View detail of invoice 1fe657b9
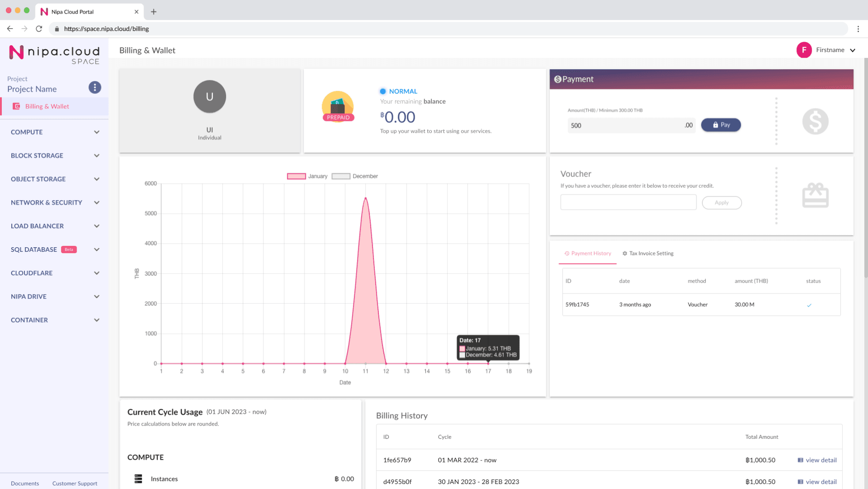Image resolution: width=868 pixels, height=489 pixels. tap(816, 460)
